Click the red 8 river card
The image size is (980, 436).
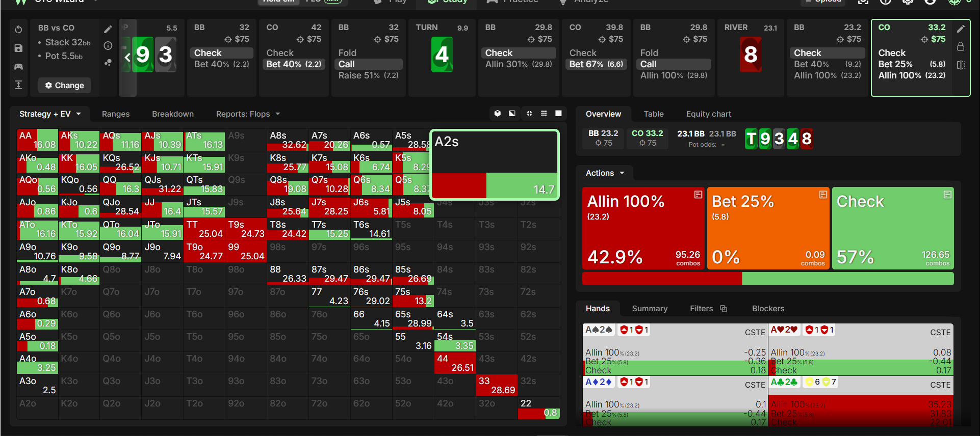pos(751,54)
